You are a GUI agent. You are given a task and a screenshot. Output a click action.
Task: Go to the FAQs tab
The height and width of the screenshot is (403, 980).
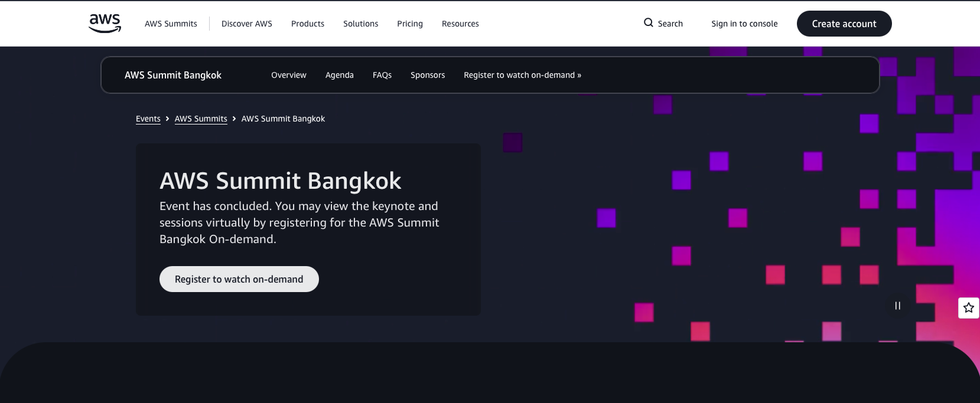[x=382, y=75]
